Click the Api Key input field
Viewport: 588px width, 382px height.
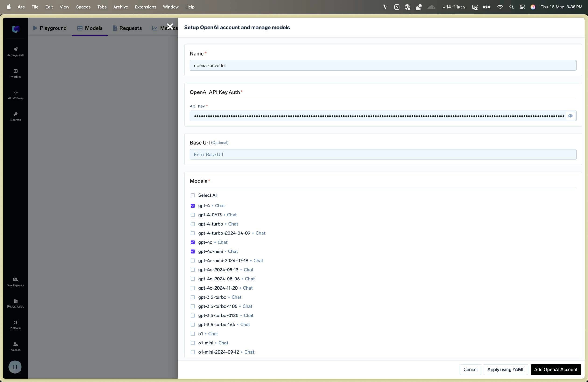[x=383, y=116]
